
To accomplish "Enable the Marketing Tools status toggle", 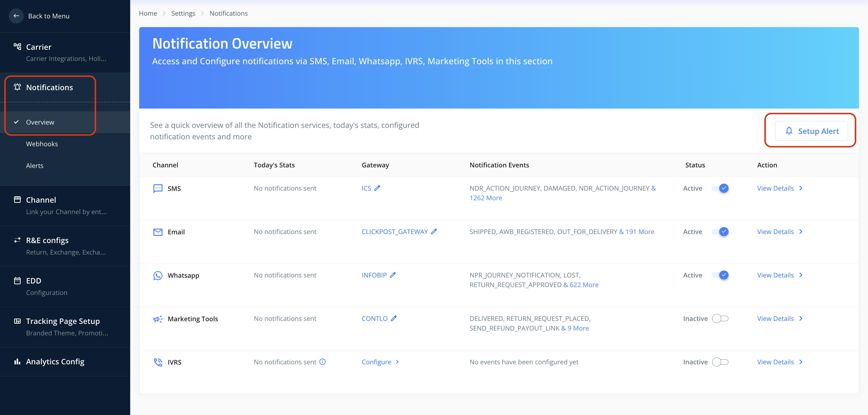I will click(x=720, y=318).
